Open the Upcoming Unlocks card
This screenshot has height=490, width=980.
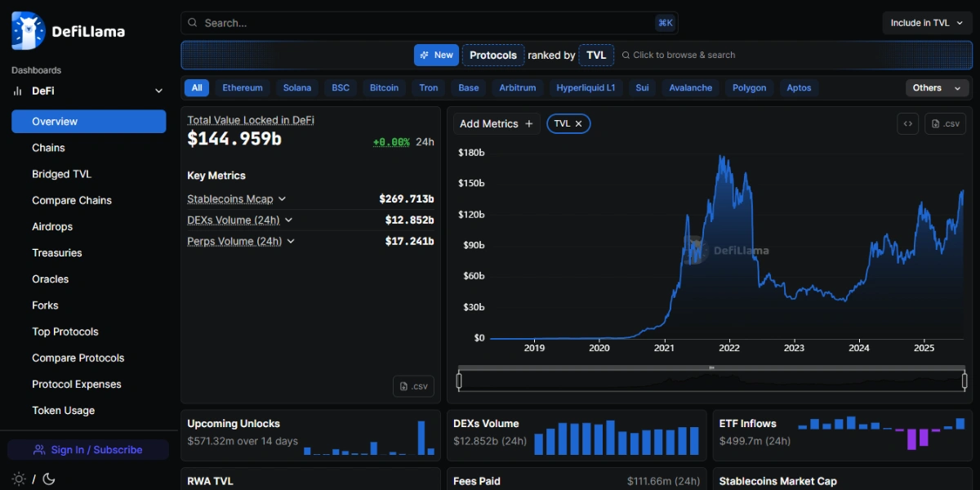coord(311,435)
